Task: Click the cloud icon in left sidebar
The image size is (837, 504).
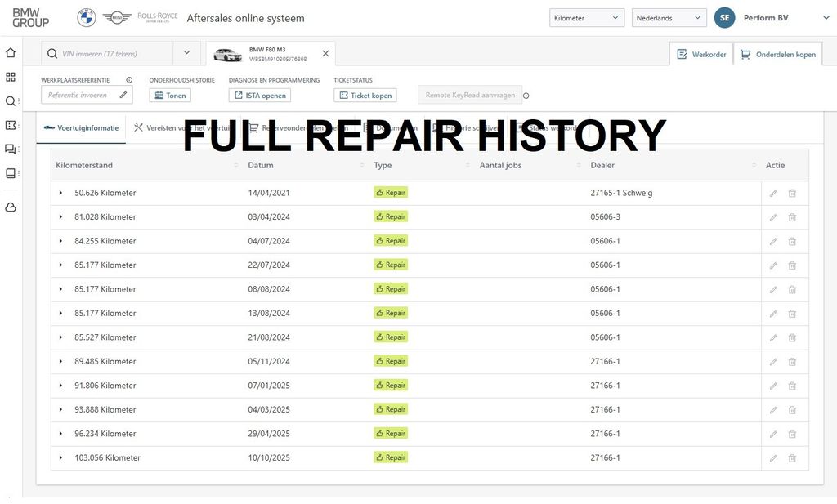Action: (x=11, y=207)
